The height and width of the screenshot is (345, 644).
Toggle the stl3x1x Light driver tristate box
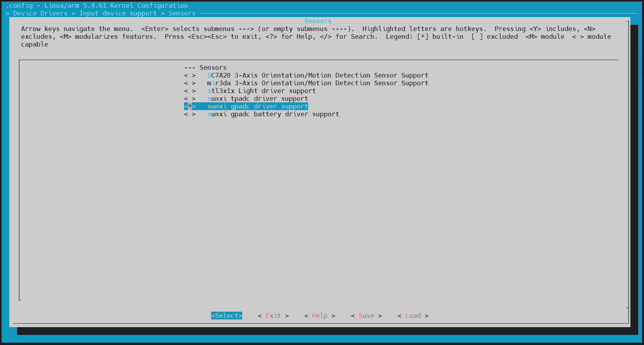click(x=190, y=91)
